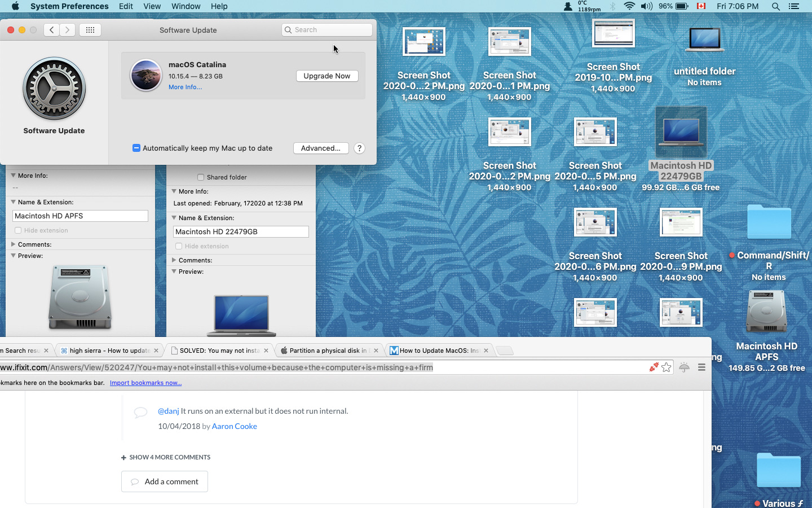This screenshot has width=812, height=508.
Task: Open Notification Center list icon
Action: tap(794, 6)
